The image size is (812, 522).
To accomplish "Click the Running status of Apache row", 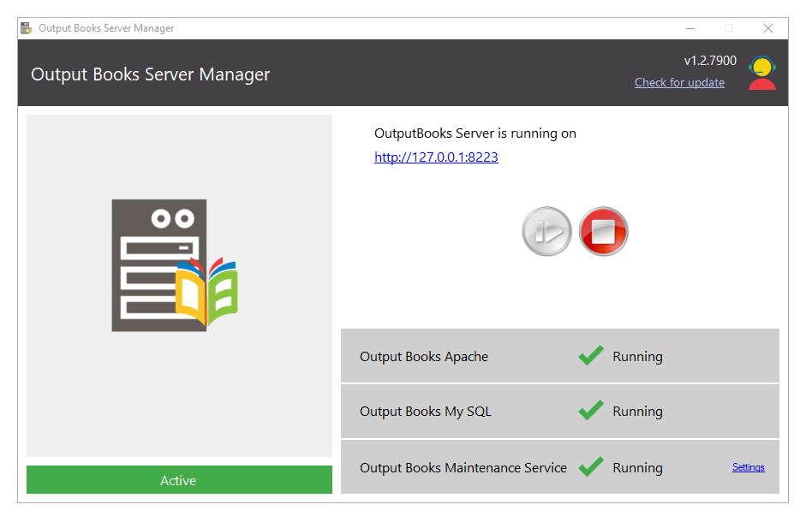I will tap(637, 357).
